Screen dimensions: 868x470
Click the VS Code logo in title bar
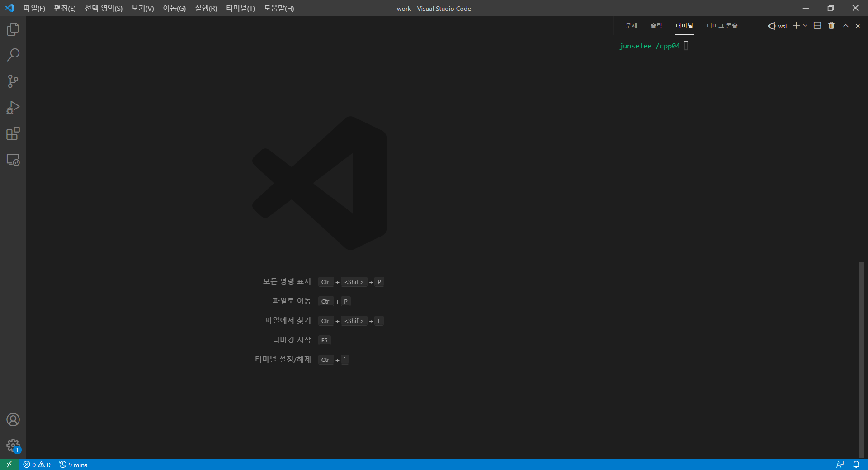[x=9, y=8]
